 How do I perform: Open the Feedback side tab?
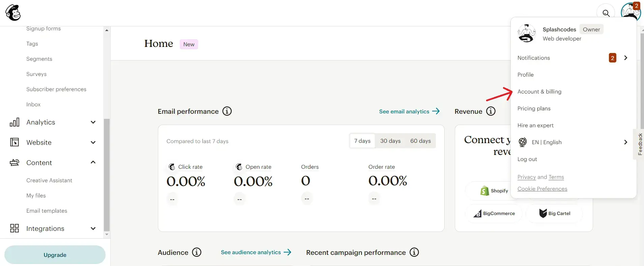tap(640, 144)
